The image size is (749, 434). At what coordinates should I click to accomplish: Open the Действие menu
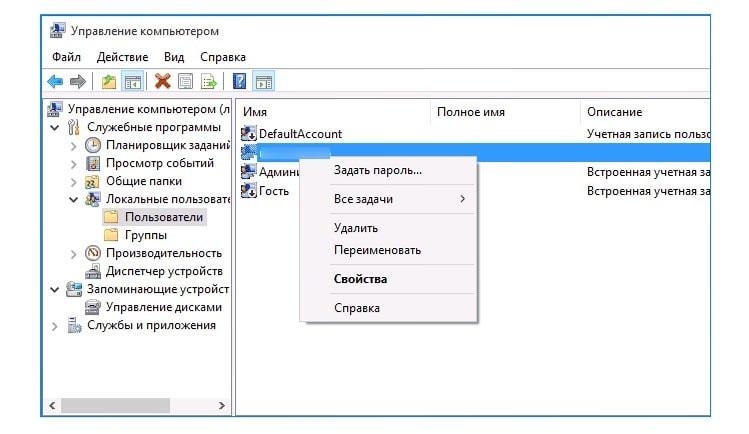122,57
